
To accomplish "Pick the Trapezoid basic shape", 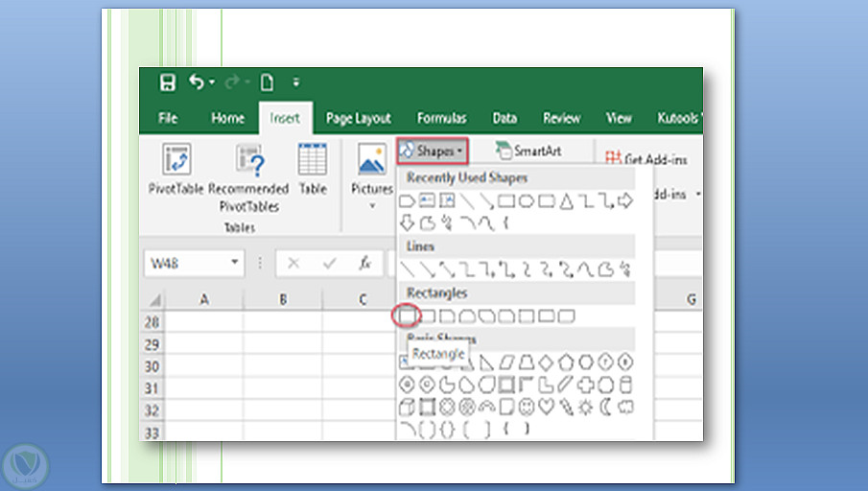I will point(526,362).
